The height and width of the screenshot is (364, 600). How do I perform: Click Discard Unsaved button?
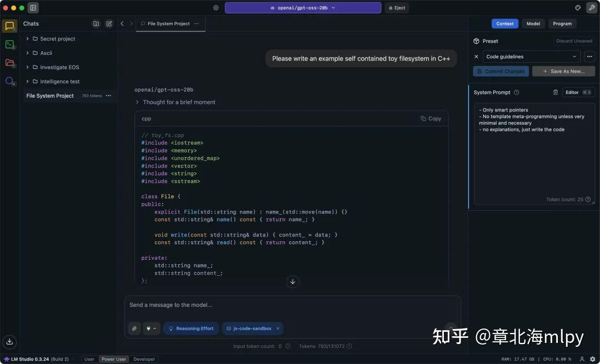point(574,41)
